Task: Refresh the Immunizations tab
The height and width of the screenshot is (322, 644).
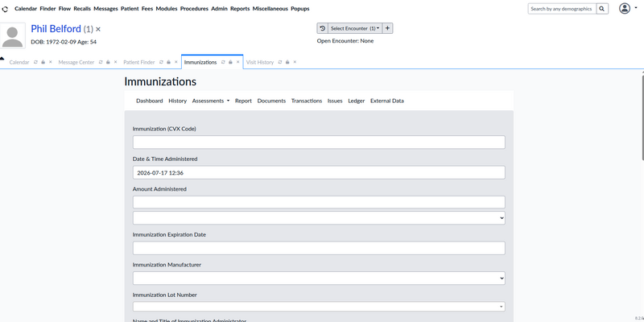Action: click(x=223, y=62)
